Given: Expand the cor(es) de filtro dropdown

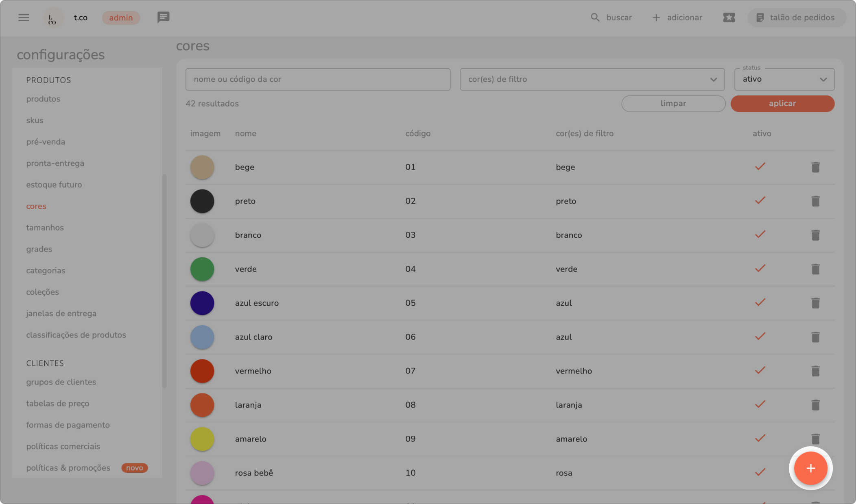Looking at the screenshot, I should pos(592,79).
